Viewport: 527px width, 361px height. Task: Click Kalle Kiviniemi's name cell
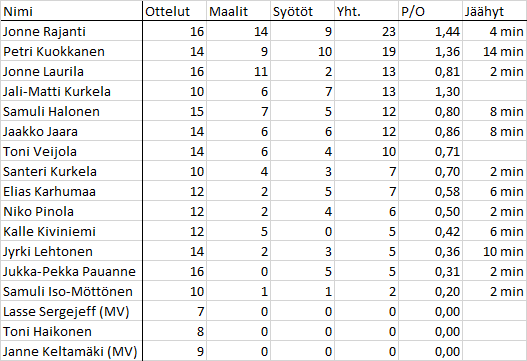pyautogui.click(x=71, y=231)
